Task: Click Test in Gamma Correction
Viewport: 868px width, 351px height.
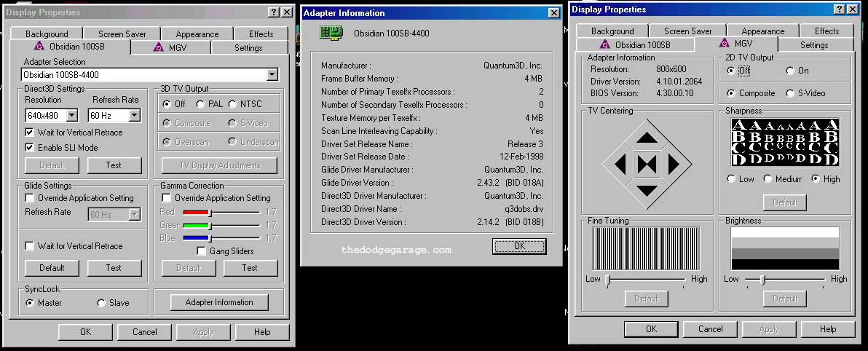Action: tap(250, 267)
